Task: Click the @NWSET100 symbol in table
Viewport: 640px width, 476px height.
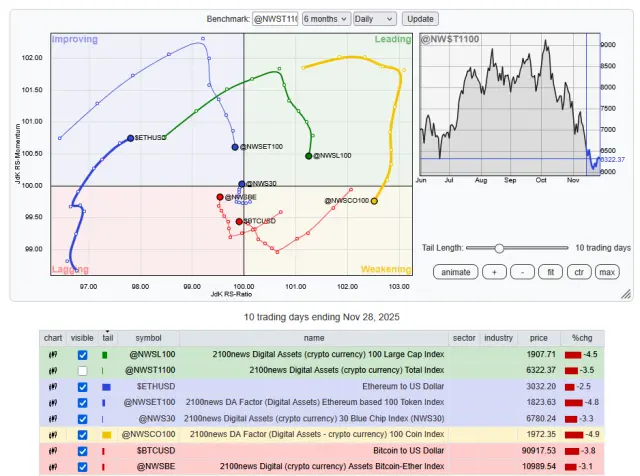Action: (149, 402)
